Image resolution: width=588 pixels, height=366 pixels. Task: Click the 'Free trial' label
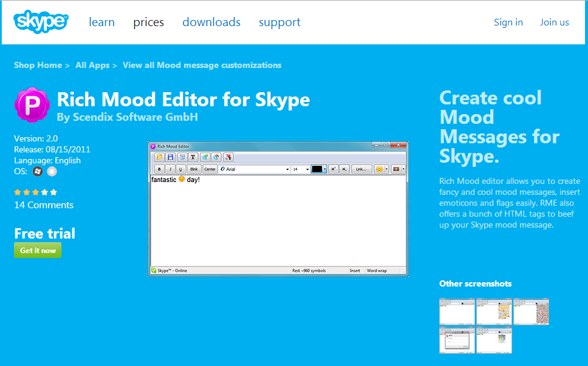click(x=44, y=234)
